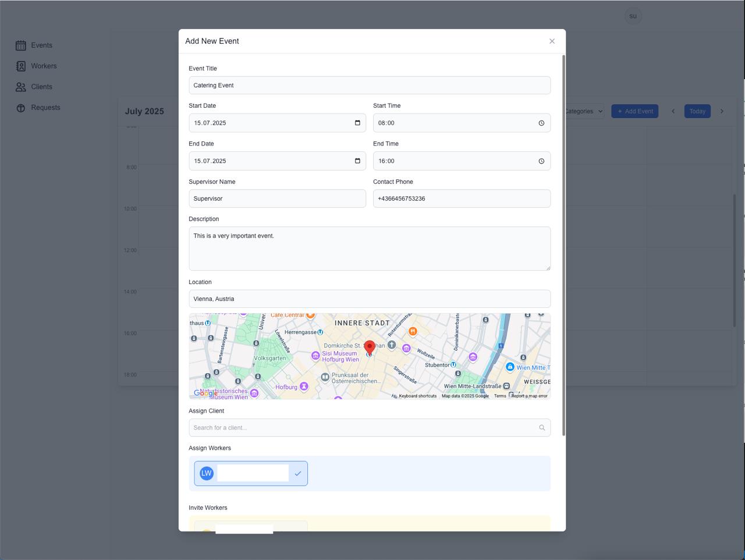The image size is (745, 560).
Task: Click the Start Time clock icon
Action: pos(541,123)
